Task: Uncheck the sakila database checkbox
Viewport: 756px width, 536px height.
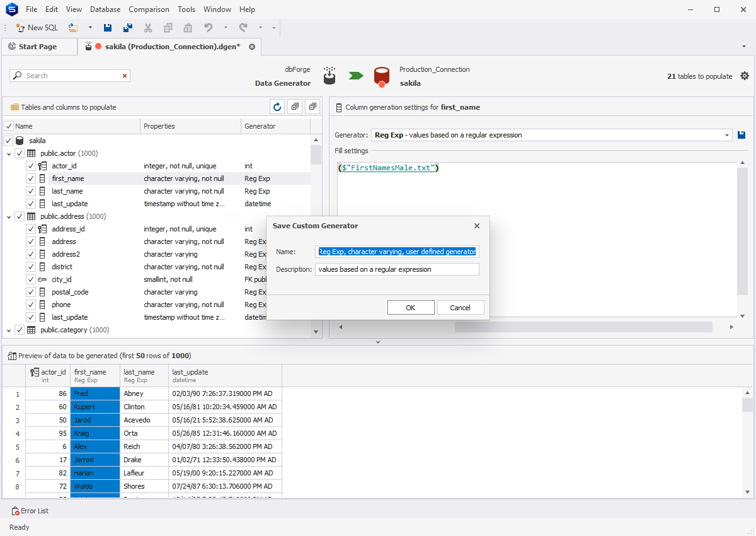Action: [8, 141]
